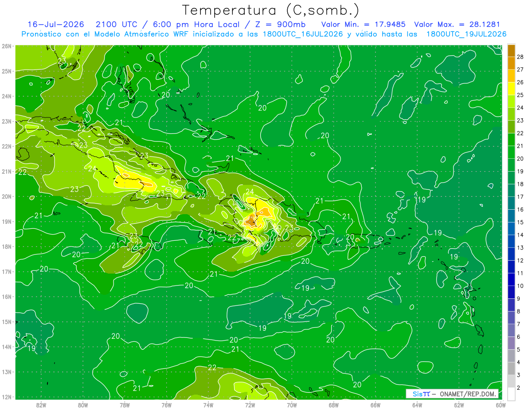Click color scale label '10'
This screenshot has width=532, height=411.
pyautogui.click(x=520, y=286)
